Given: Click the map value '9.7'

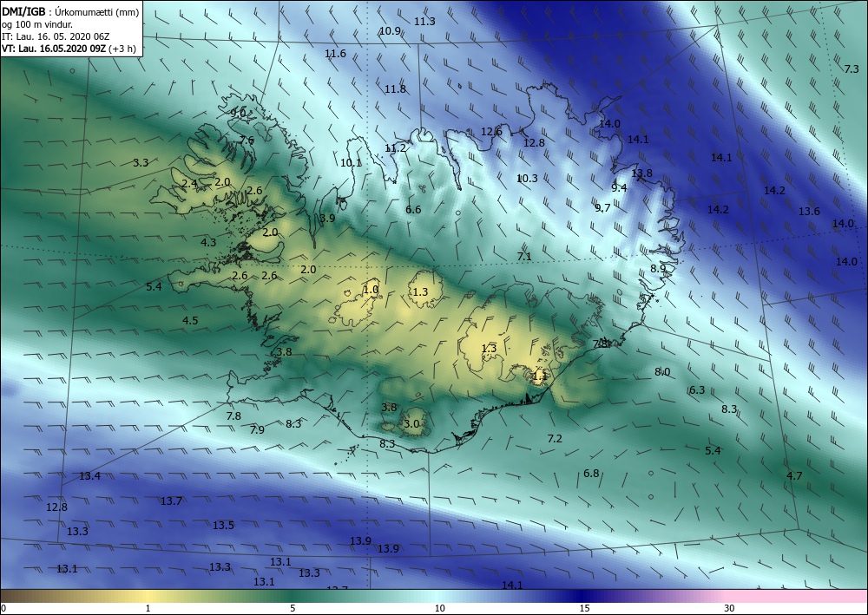Looking at the screenshot, I should click(602, 208).
